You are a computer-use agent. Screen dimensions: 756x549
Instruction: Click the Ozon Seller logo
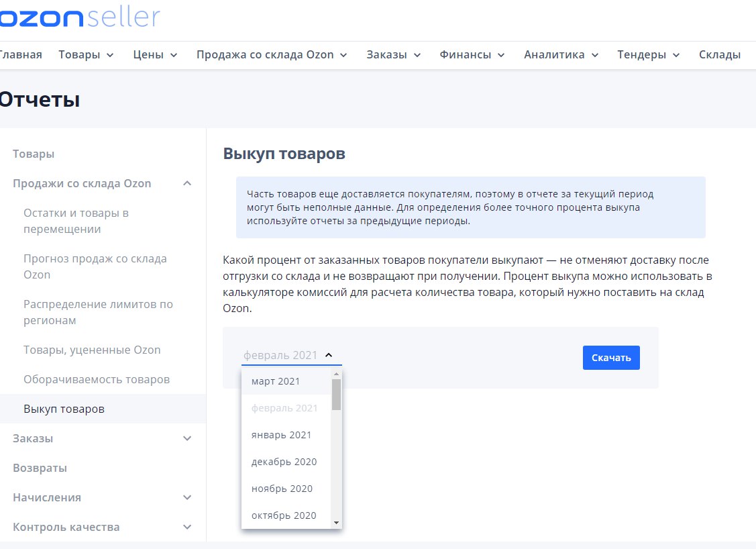coord(80,17)
